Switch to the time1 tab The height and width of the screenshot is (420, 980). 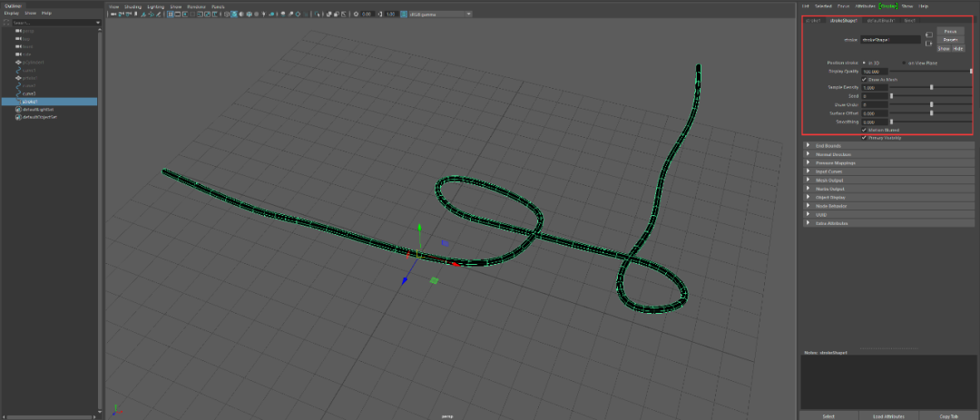(909, 21)
